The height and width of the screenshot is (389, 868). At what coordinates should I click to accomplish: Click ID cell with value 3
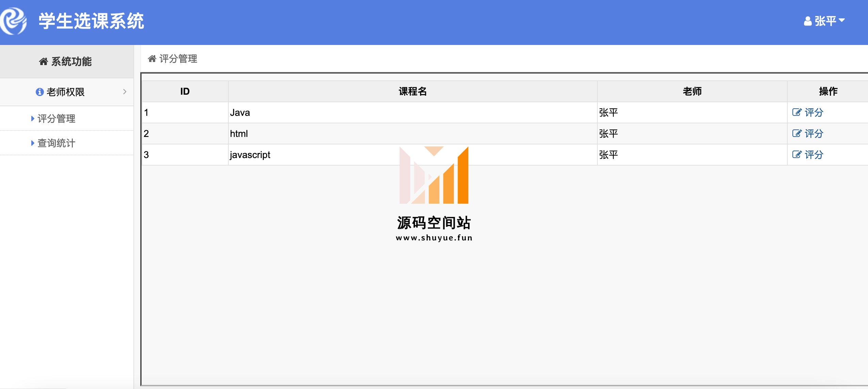pos(185,155)
